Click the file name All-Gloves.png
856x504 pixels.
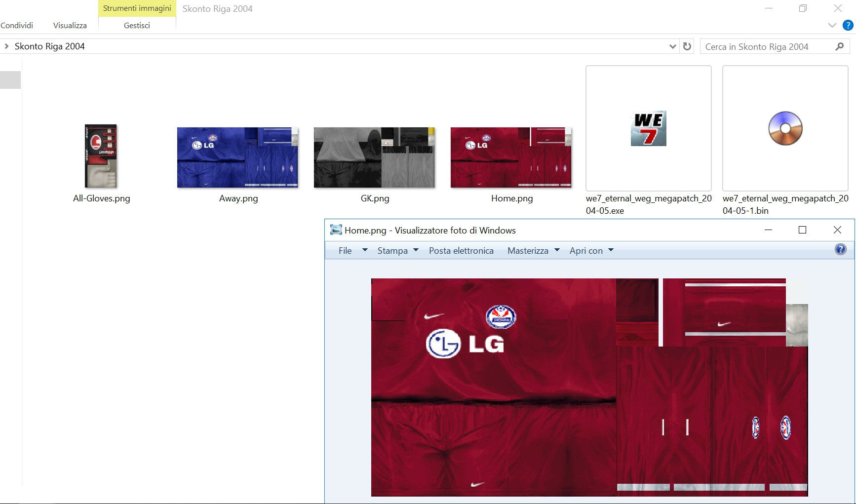[102, 198]
